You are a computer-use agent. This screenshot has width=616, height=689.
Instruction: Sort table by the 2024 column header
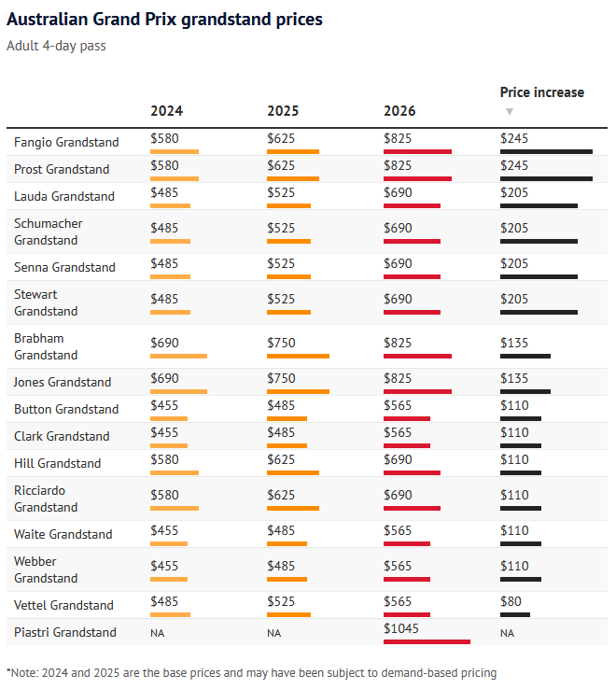click(167, 111)
